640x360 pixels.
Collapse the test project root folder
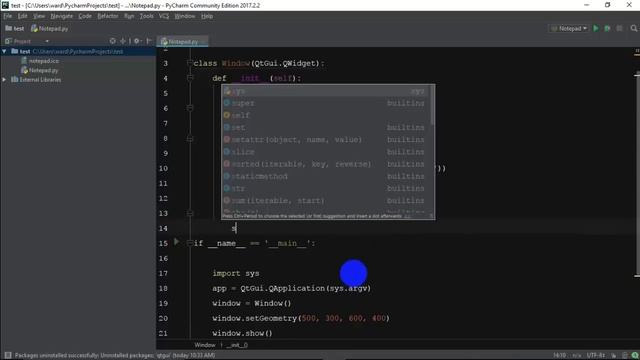coord(4,51)
